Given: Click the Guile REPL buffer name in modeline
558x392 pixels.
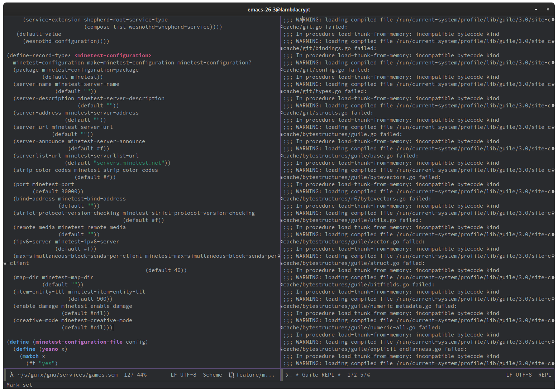Looking at the screenshot, I should pos(318,375).
